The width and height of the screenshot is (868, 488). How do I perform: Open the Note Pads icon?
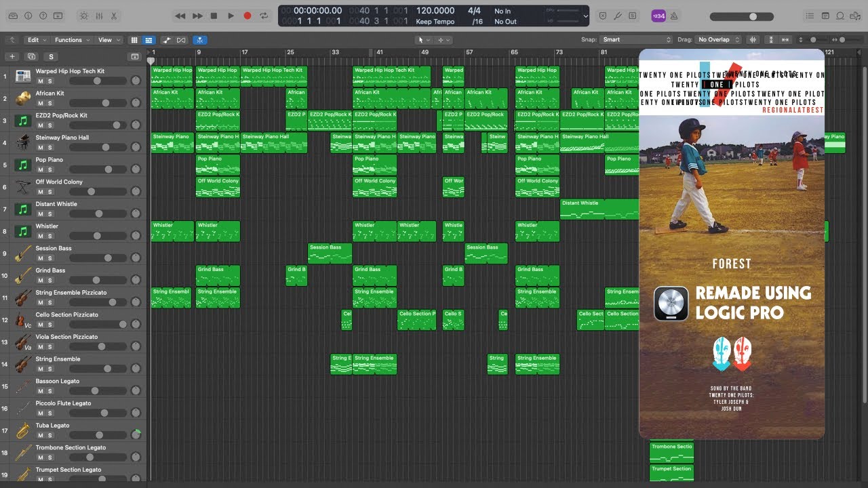point(825,16)
